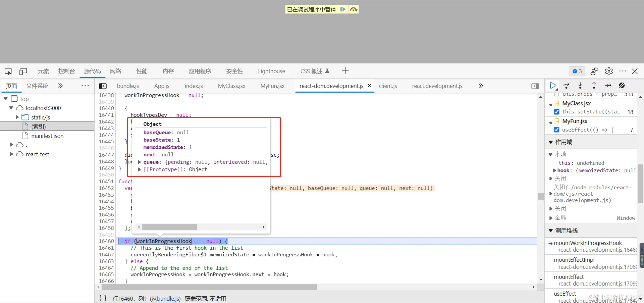The image size is (644, 303).
Task: Select the 文件系统 navigator tab
Action: tap(37, 86)
